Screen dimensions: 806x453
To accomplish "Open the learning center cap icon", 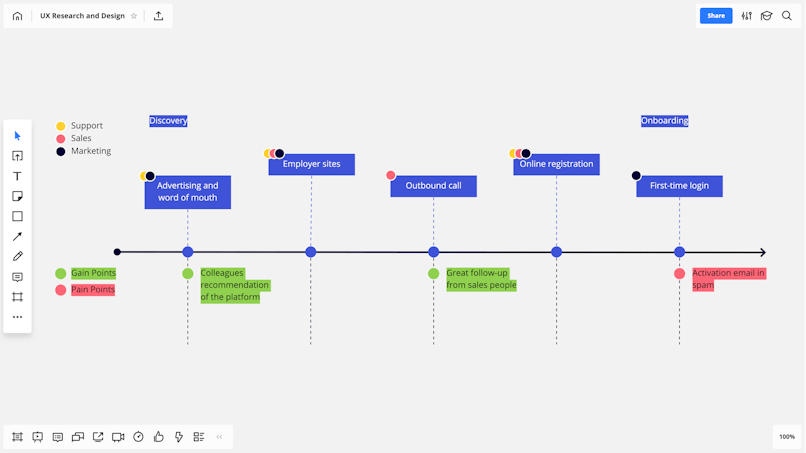I will pos(766,16).
